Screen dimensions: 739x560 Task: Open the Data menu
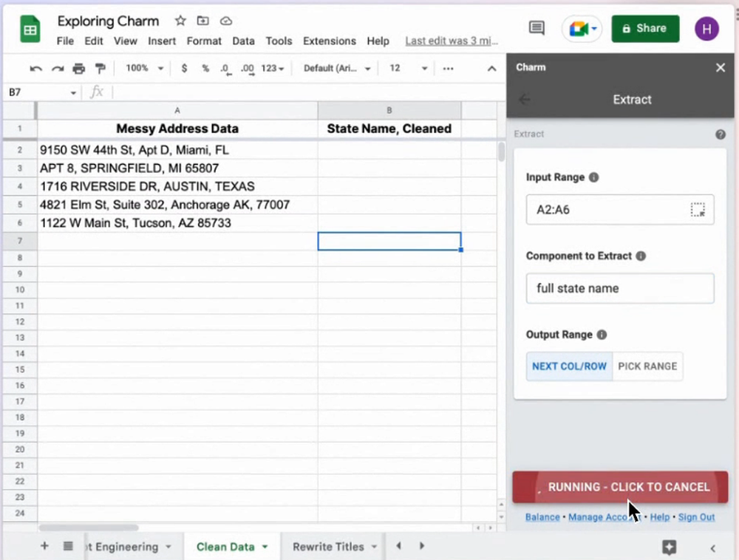pyautogui.click(x=243, y=41)
